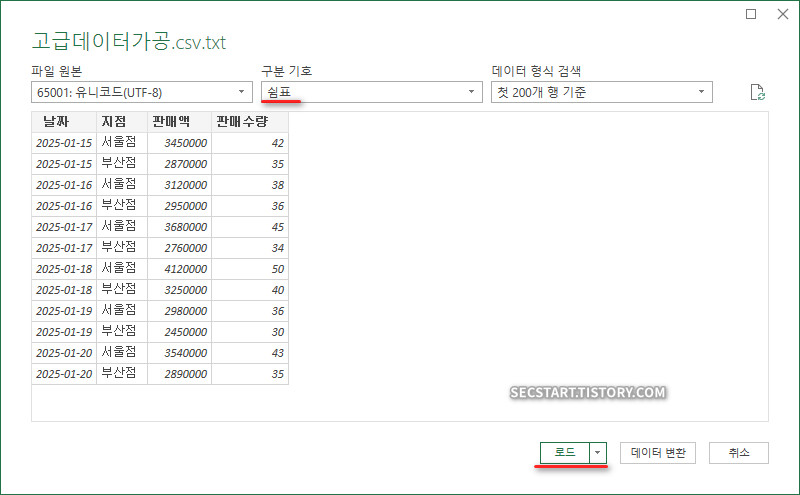800x495 pixels.
Task: Click the cell with value 2760000
Action: (180, 248)
